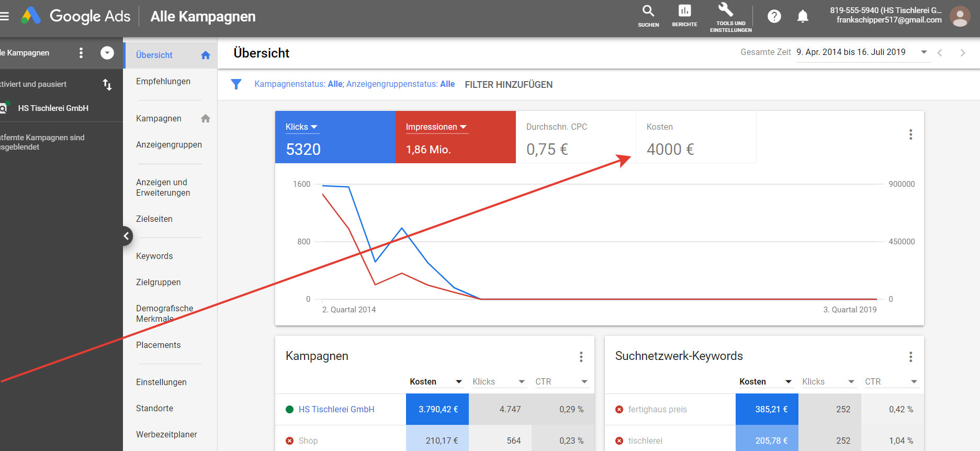Go to previous date range
Viewport: 980px width, 451px height.
[x=940, y=53]
